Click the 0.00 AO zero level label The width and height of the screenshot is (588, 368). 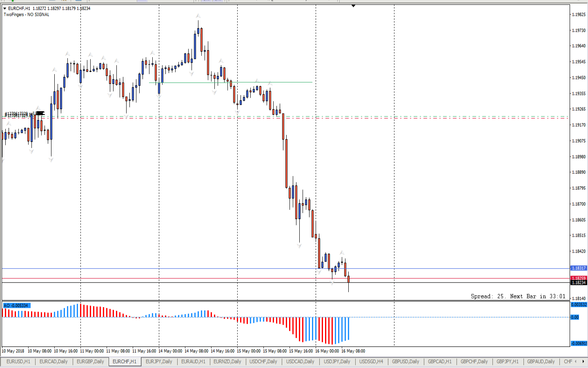click(x=575, y=317)
